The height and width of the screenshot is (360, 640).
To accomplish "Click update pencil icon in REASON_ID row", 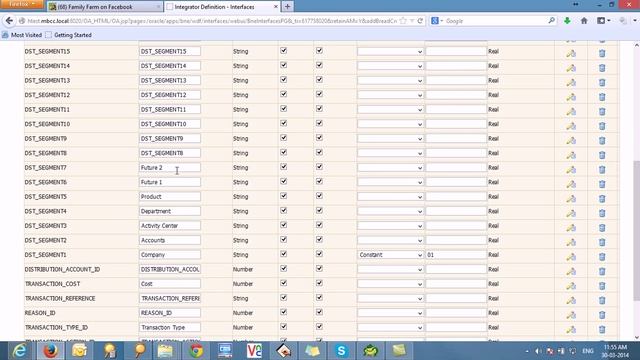I will [x=571, y=315].
